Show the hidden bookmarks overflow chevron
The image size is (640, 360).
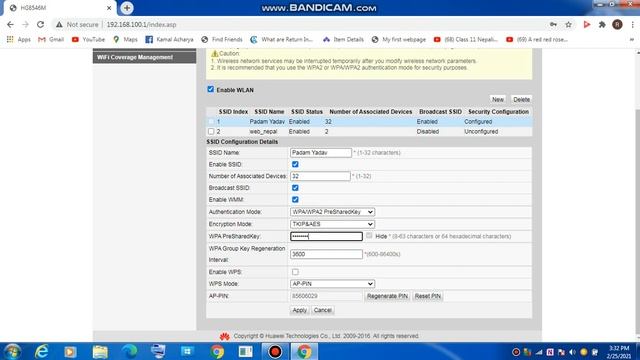(632, 40)
